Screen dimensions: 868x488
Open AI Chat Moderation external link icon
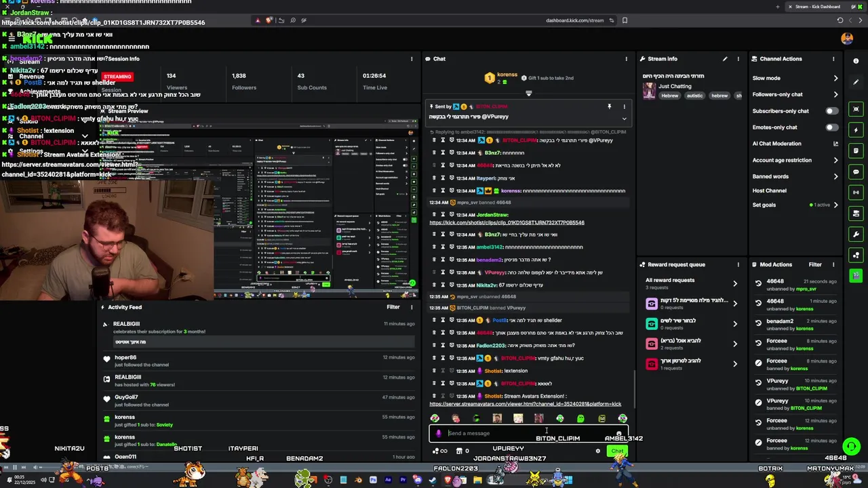pyautogui.click(x=835, y=144)
